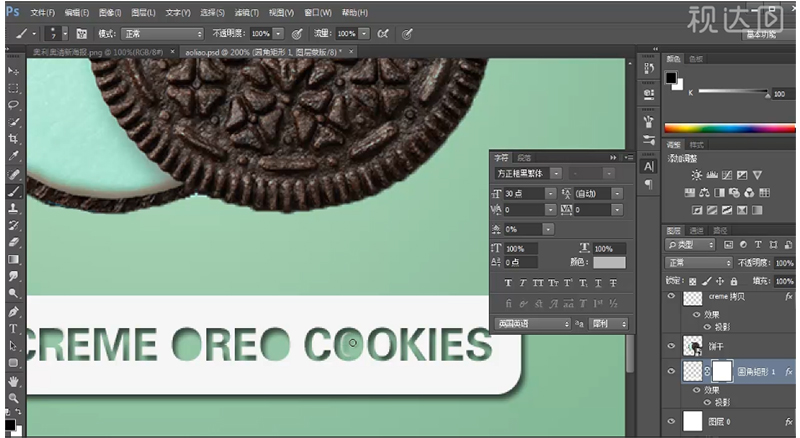Toggle faux bold in Character panel
Screen dimensions: 800x438
[x=508, y=283]
